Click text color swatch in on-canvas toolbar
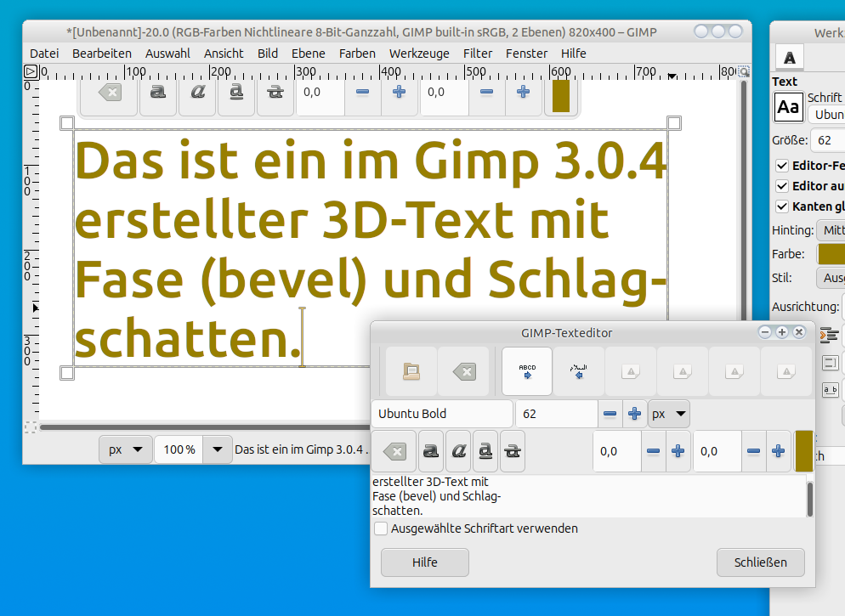845x616 pixels. pos(561,96)
